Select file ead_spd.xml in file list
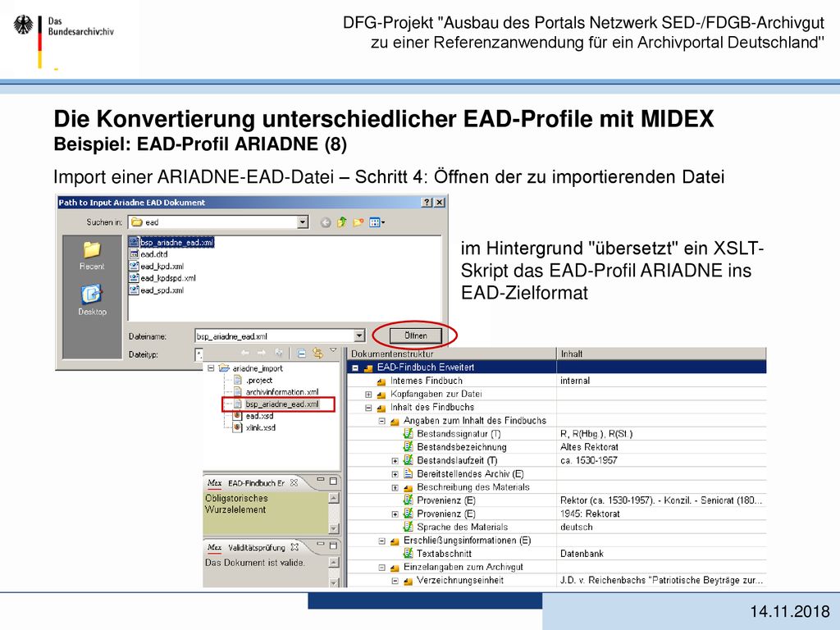The height and width of the screenshot is (630, 840). tap(157, 290)
